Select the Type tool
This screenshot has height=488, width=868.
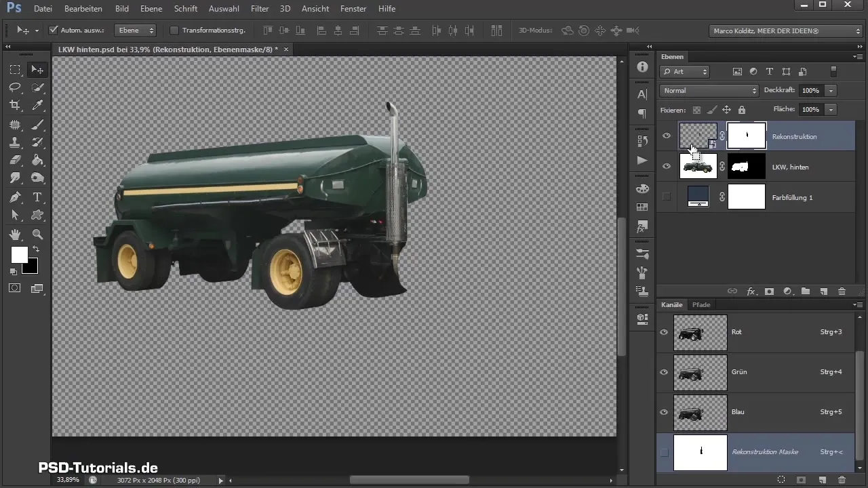pos(37,197)
